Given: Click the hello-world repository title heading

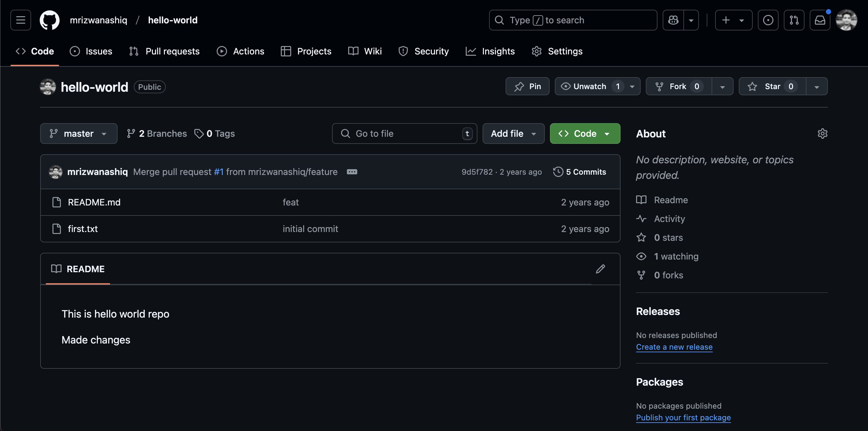Looking at the screenshot, I should click(94, 87).
